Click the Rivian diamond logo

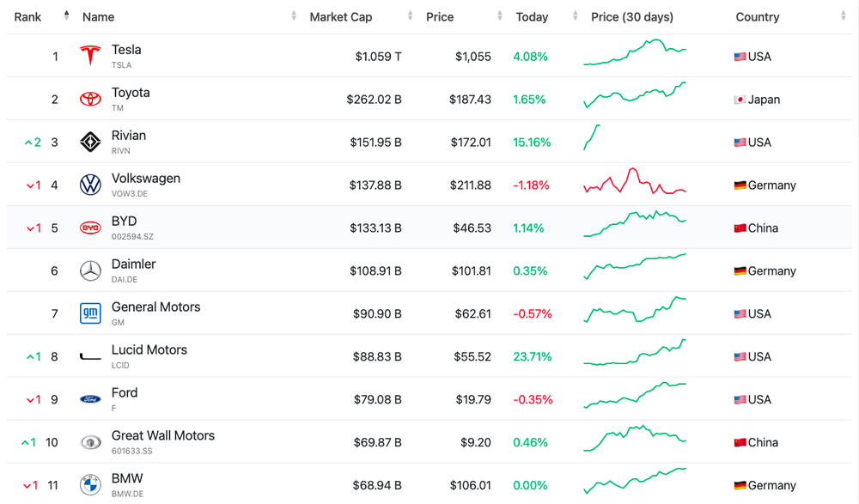(90, 142)
